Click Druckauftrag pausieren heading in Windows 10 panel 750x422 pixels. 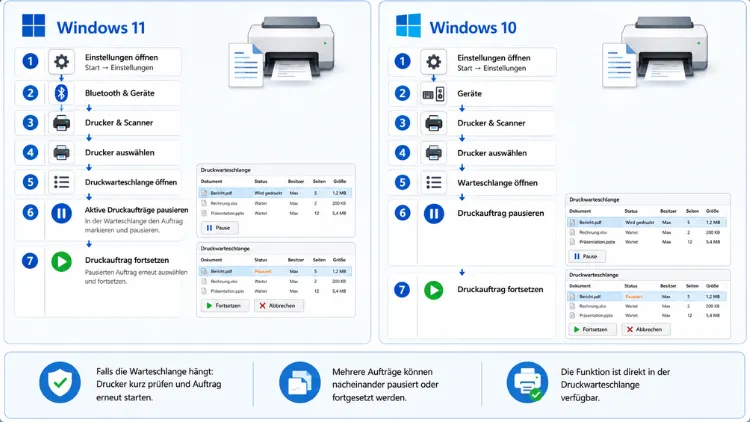click(x=501, y=213)
